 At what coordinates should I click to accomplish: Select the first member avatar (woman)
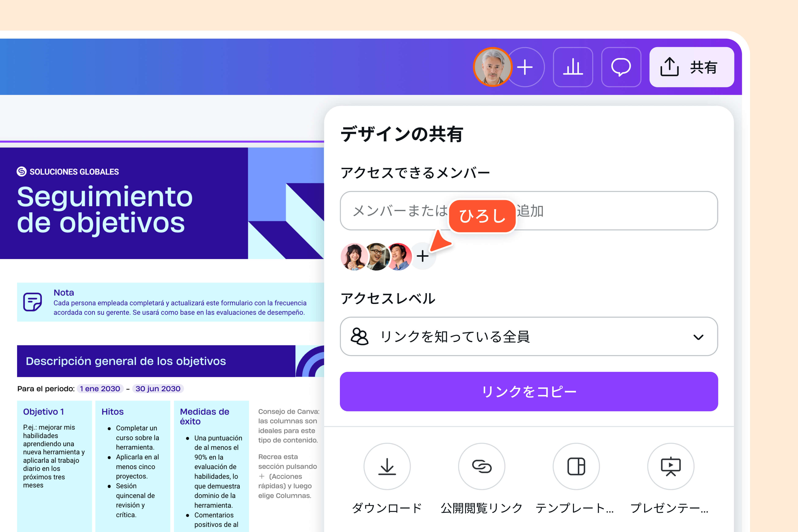tap(354, 256)
